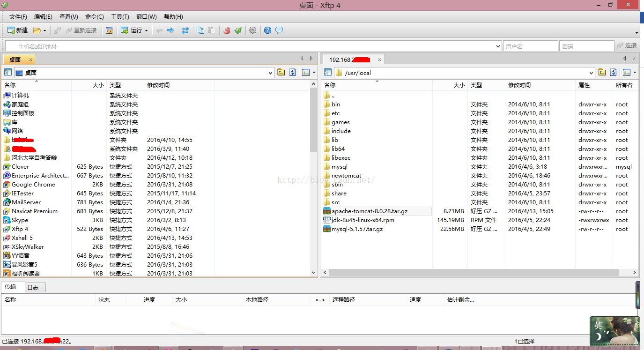Open the 帮助(H) menu
The image size is (644, 350).
click(x=173, y=17)
